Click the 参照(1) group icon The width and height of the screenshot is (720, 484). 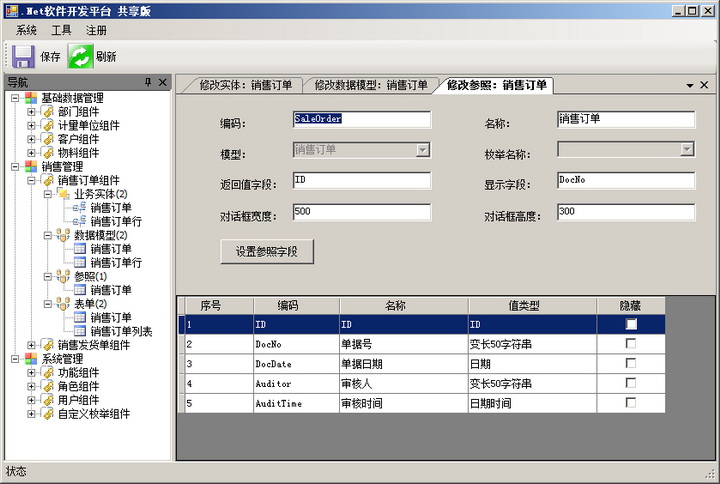coord(63,276)
